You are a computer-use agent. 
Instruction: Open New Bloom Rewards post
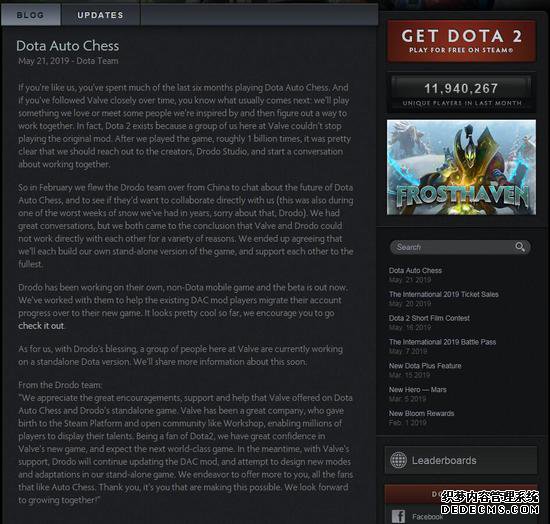point(421,414)
